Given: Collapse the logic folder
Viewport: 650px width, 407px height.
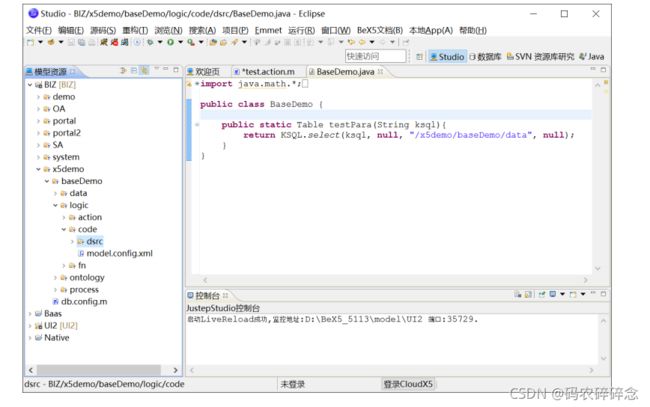Looking at the screenshot, I should tap(55, 205).
